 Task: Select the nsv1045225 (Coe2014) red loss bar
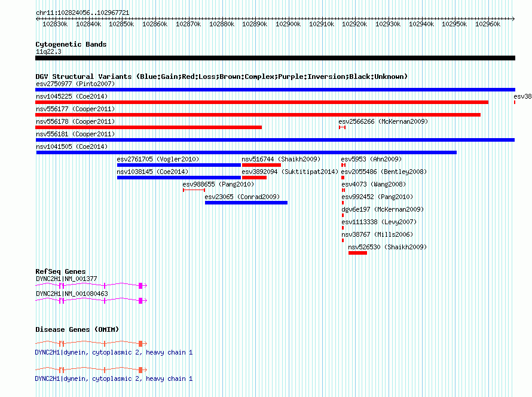262,102
